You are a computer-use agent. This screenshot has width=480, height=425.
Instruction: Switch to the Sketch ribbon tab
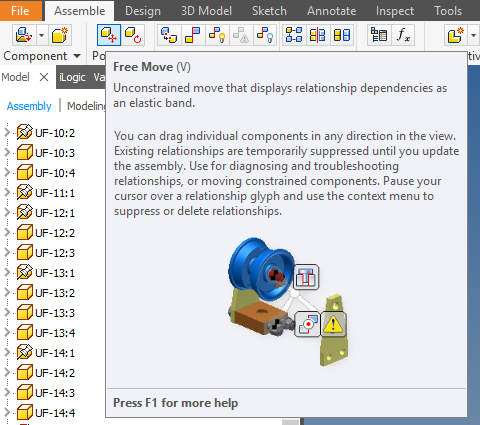point(269,11)
